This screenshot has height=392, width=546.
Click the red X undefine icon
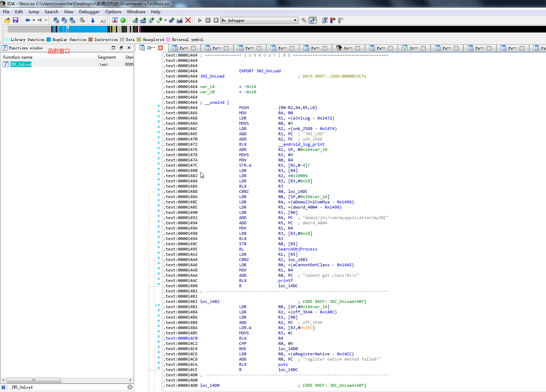coord(188,20)
